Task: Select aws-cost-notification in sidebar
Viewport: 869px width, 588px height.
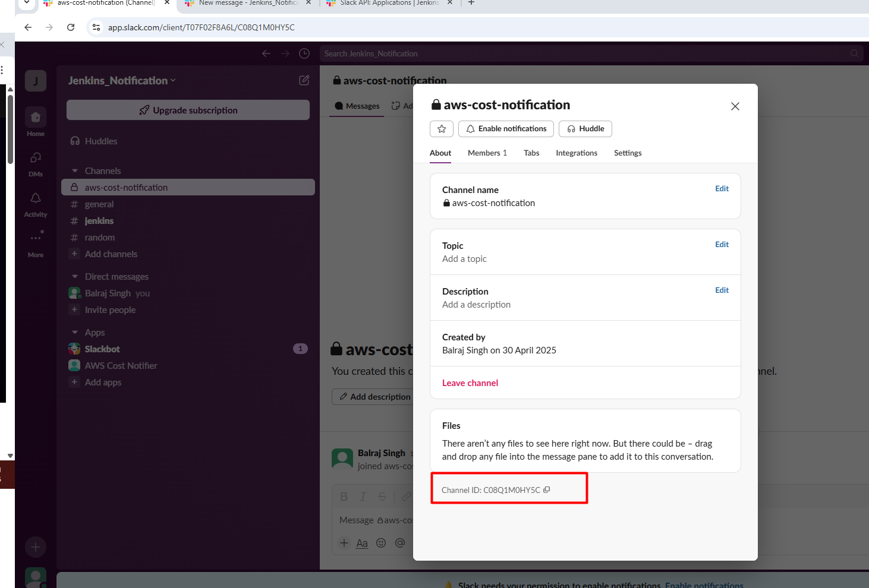Action: coord(188,187)
